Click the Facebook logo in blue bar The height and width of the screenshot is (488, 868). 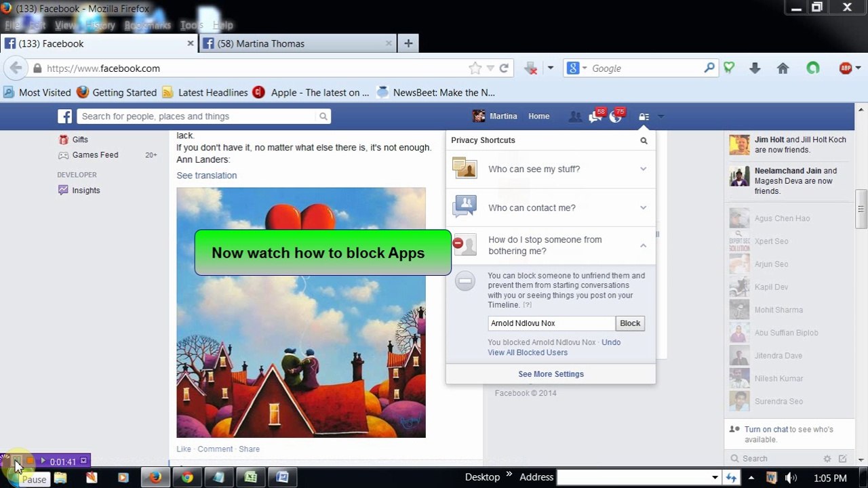(64, 117)
